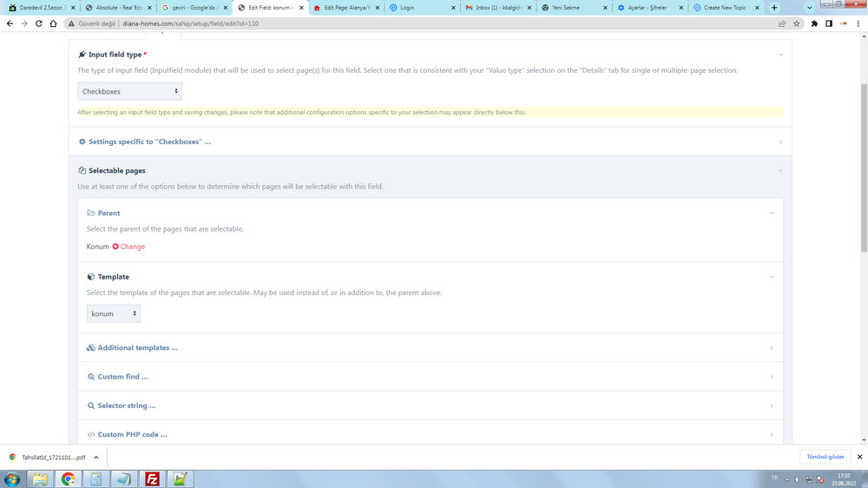Expand the Custom find section
Image resolution: width=868 pixels, height=488 pixels.
click(x=122, y=377)
